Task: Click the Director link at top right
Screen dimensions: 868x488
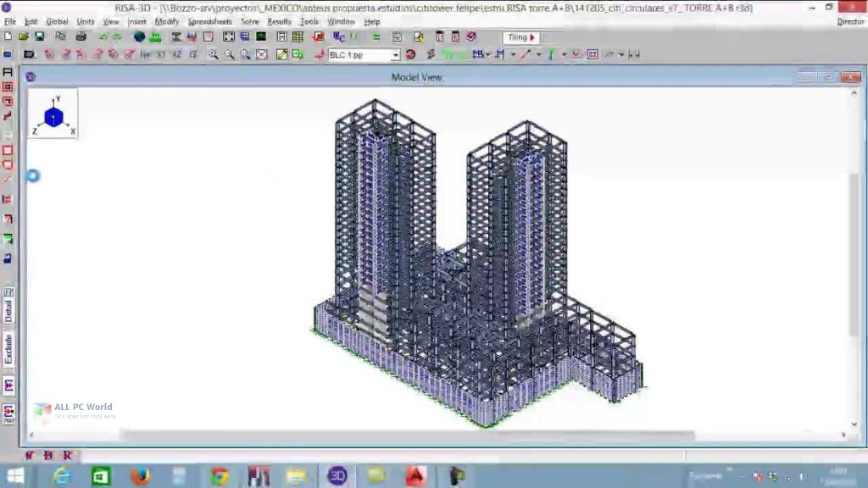Action: (851, 21)
